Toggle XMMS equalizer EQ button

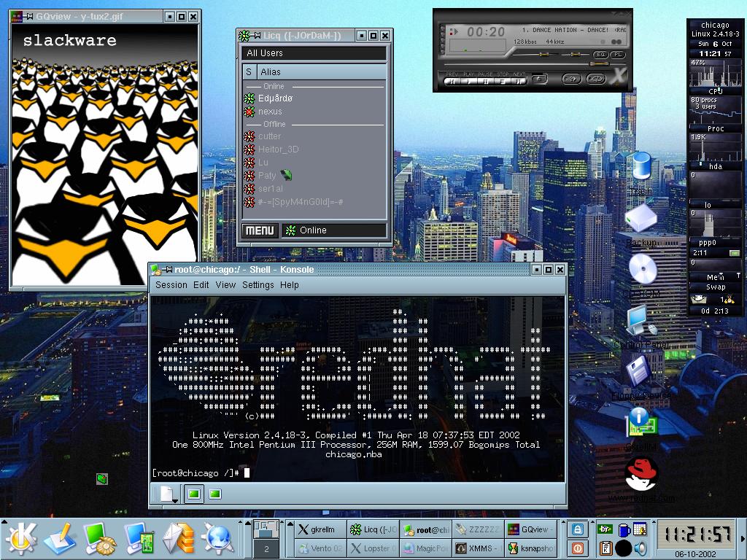(x=601, y=55)
